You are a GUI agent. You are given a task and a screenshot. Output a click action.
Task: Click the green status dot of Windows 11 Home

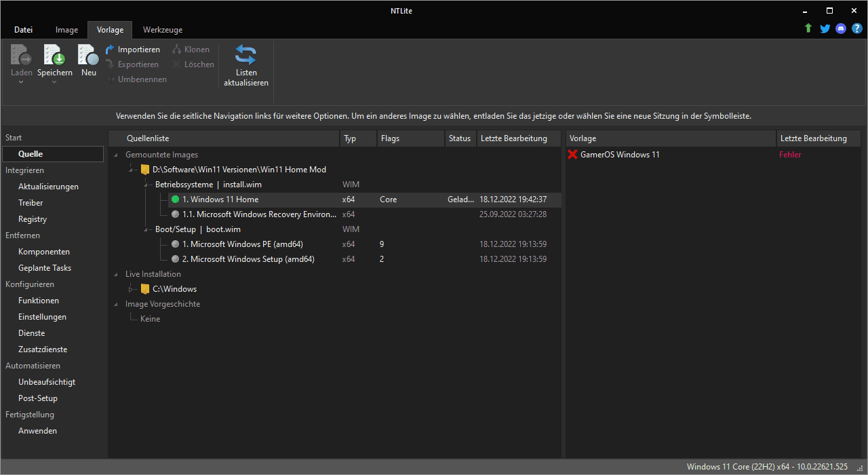point(176,199)
